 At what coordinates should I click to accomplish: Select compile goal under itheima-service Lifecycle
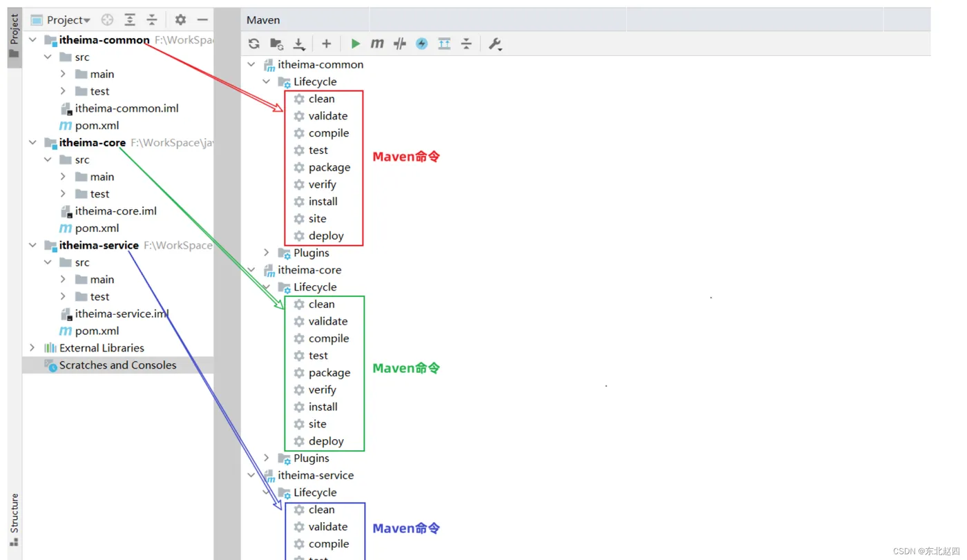[321, 544]
